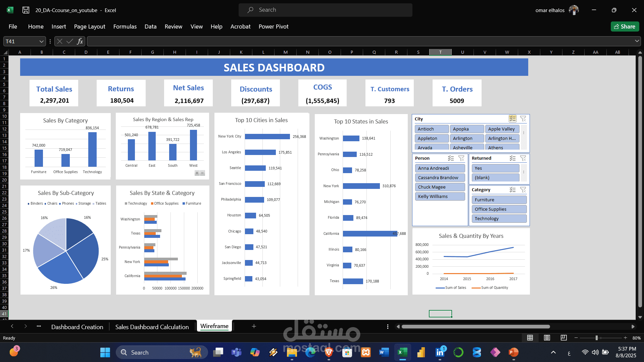Click the horizontal scrollbar thumb
The image size is (644, 362).
pos(476,326)
